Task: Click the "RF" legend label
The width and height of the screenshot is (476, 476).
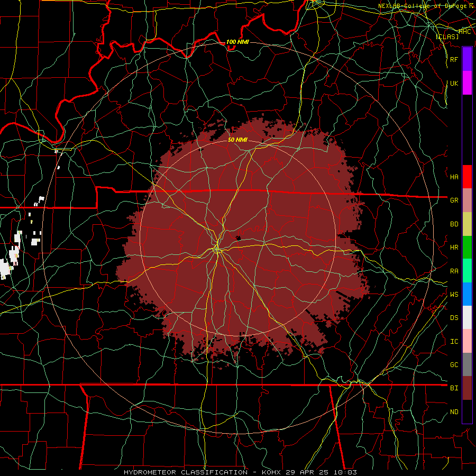Action: (x=454, y=59)
